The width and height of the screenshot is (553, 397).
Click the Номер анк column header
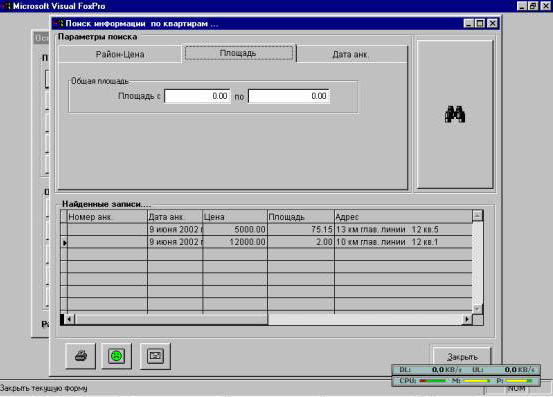click(107, 217)
